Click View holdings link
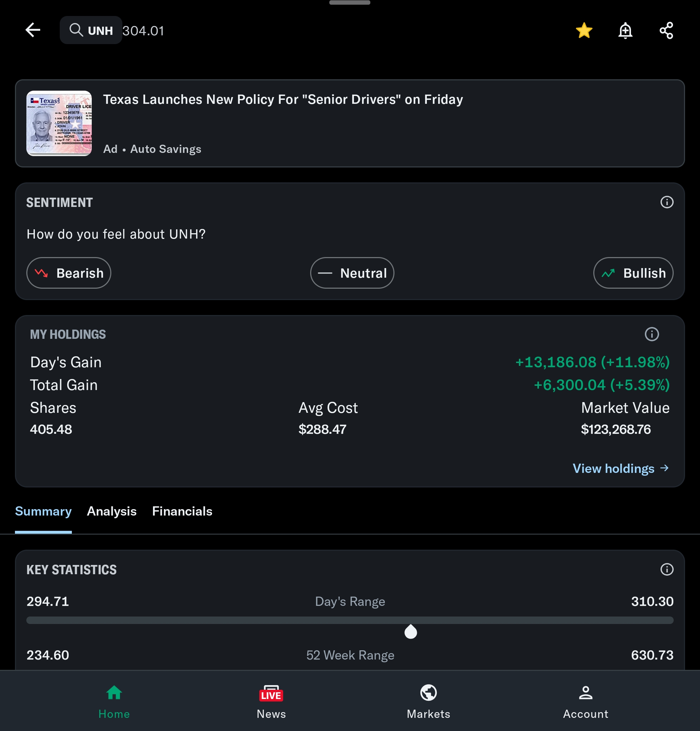 point(621,469)
